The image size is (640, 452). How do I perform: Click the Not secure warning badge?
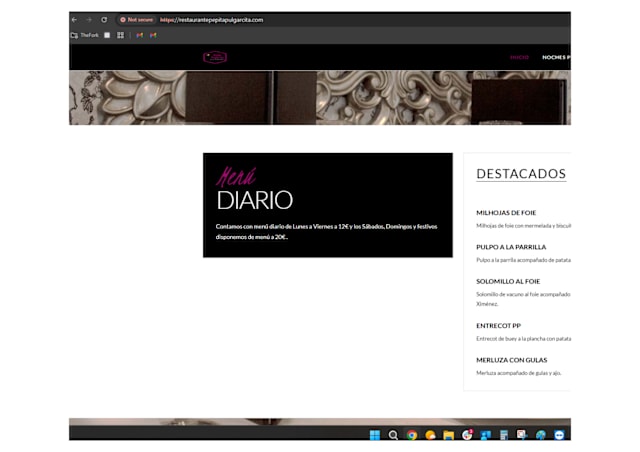137,19
